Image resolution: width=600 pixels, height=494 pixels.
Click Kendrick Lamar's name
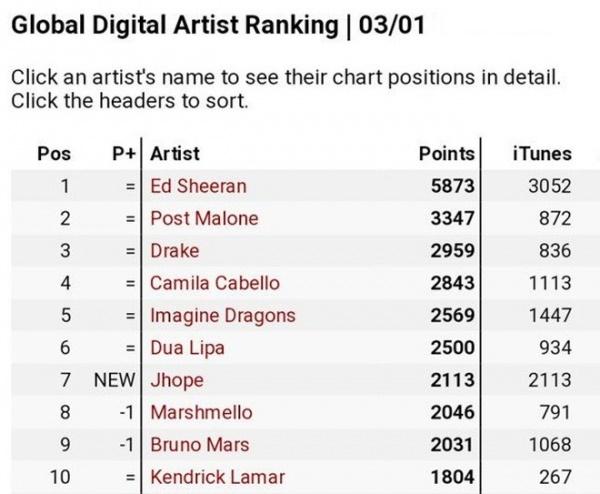click(217, 477)
